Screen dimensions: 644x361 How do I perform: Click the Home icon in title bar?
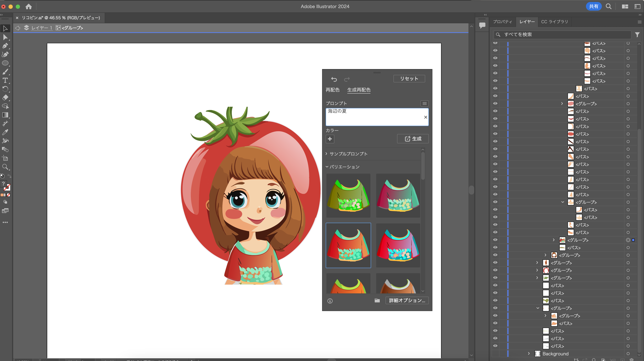[29, 6]
